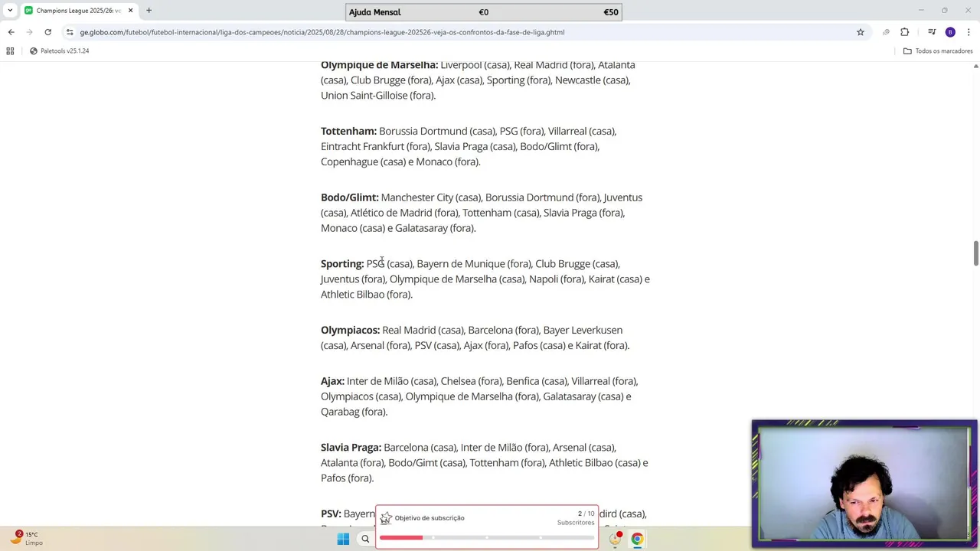Open Google Chrome in the taskbar
980x551 pixels.
tap(636, 539)
